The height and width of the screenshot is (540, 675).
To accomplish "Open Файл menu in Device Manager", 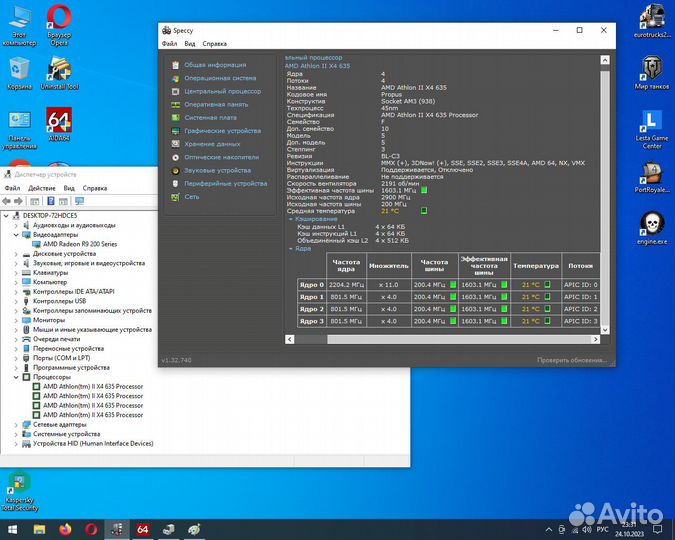I will [12, 188].
